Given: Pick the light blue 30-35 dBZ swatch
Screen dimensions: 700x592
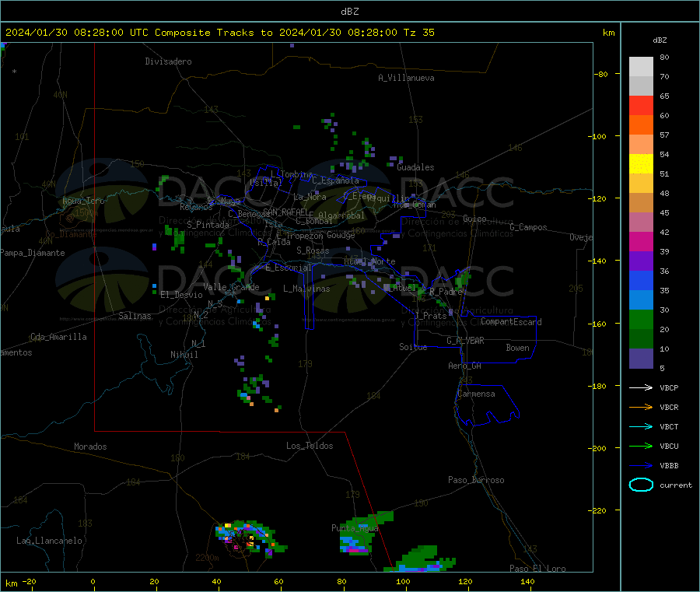Looking at the screenshot, I should tap(641, 300).
